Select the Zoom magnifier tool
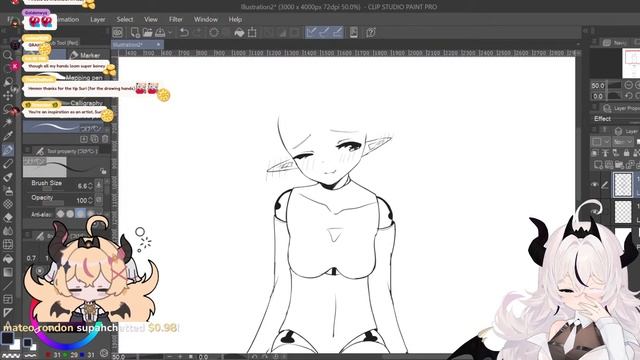The image size is (640, 360). tap(7, 55)
